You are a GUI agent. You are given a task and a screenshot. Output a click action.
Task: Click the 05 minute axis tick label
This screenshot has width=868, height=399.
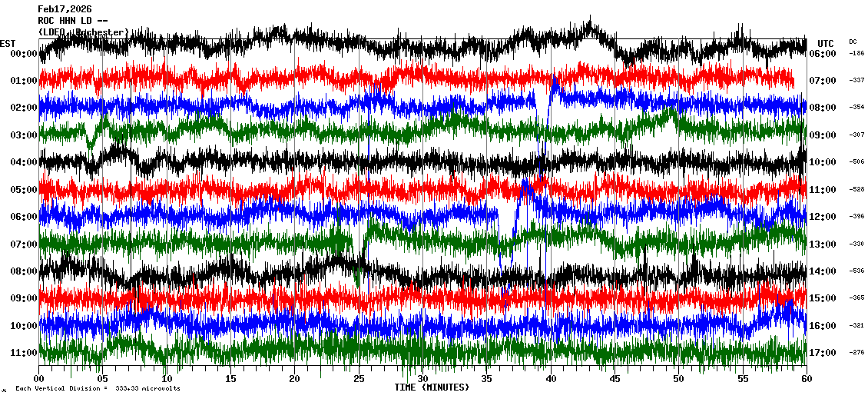tap(102, 378)
